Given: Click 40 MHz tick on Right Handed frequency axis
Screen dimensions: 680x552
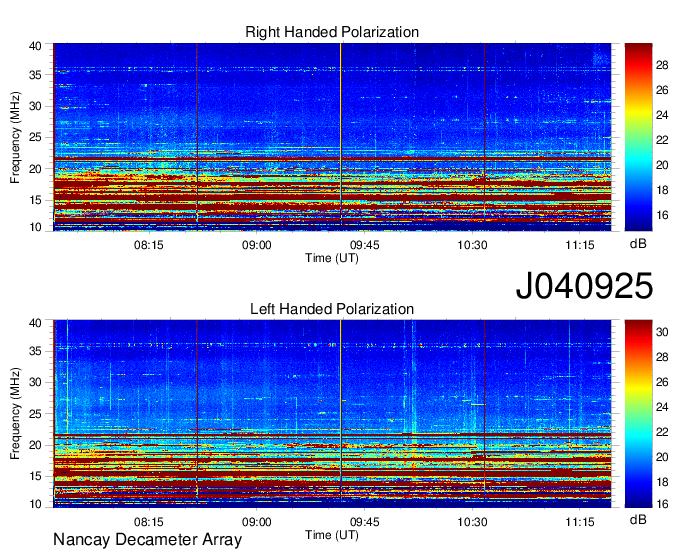Looking at the screenshot, I should click(x=35, y=46).
